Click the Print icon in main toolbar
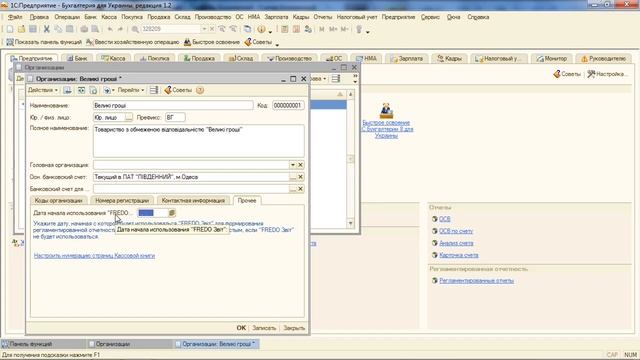This screenshot has height=360, width=640. coord(84,29)
